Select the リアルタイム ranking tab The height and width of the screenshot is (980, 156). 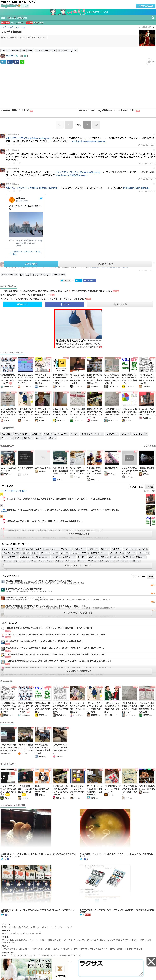pyautogui.click(x=136, y=487)
